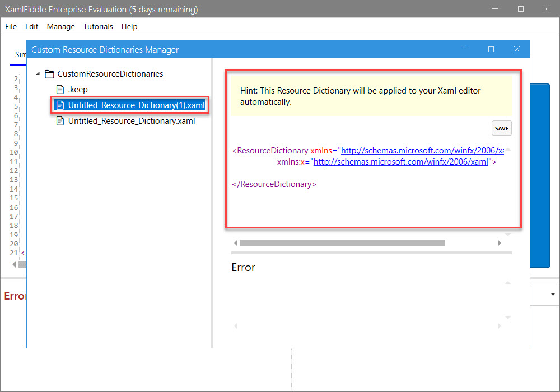This screenshot has width=560, height=392.
Task: Click the right arrow of dictionary editor scrollbar
Action: click(x=500, y=243)
